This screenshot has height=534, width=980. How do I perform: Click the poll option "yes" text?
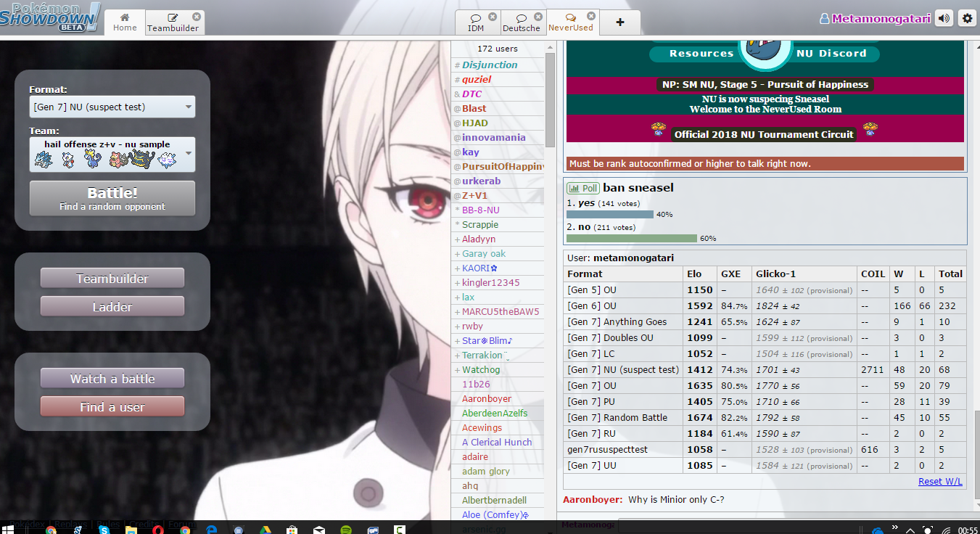point(586,203)
